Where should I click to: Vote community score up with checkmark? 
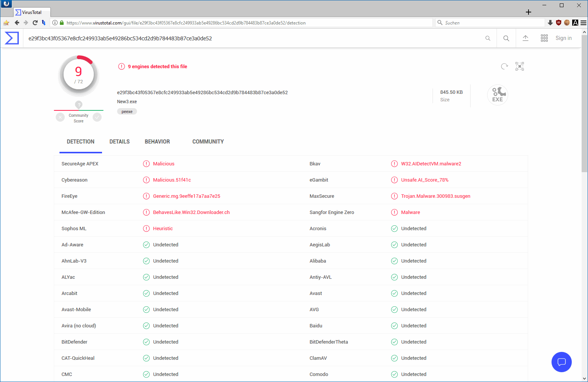click(97, 118)
